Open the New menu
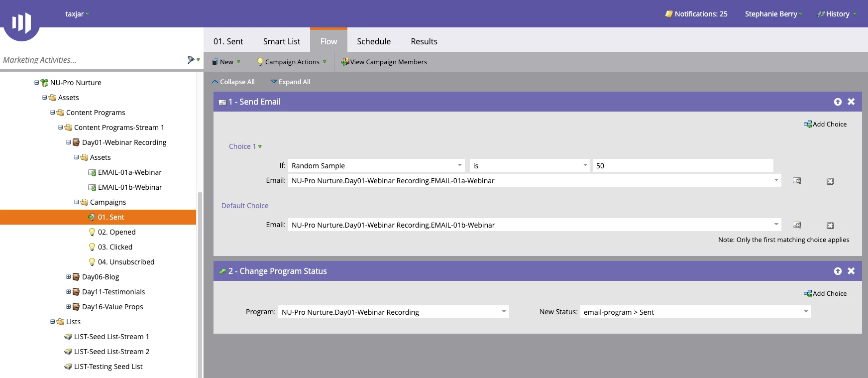The image size is (868, 378). pos(226,62)
